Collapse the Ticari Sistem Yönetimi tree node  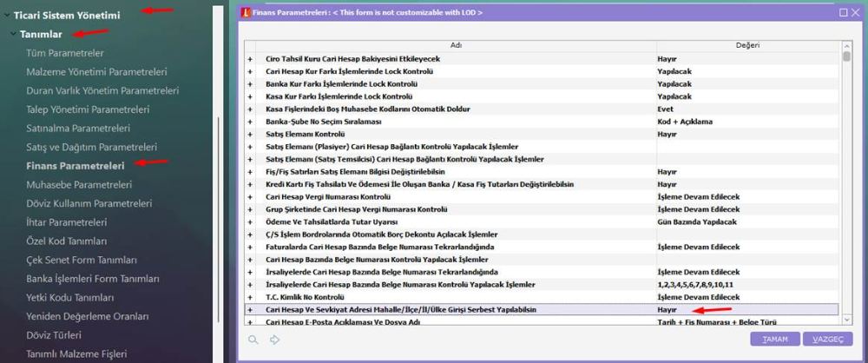click(6, 16)
